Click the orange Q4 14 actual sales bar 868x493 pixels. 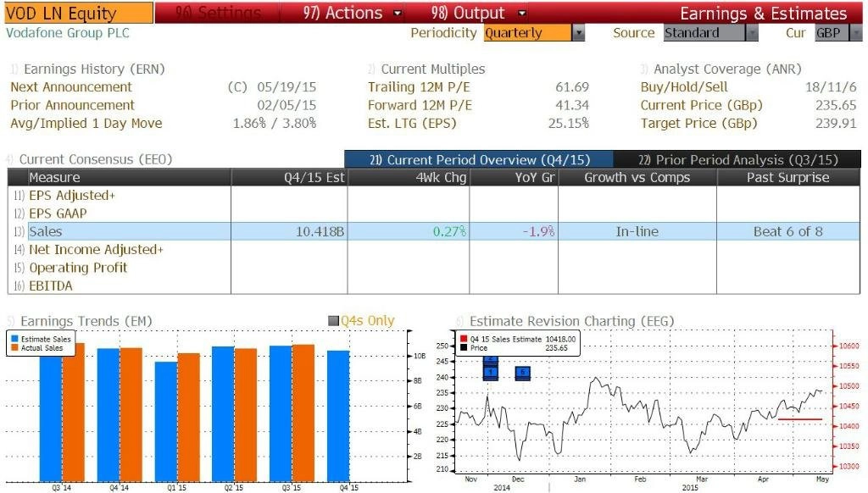(131, 414)
